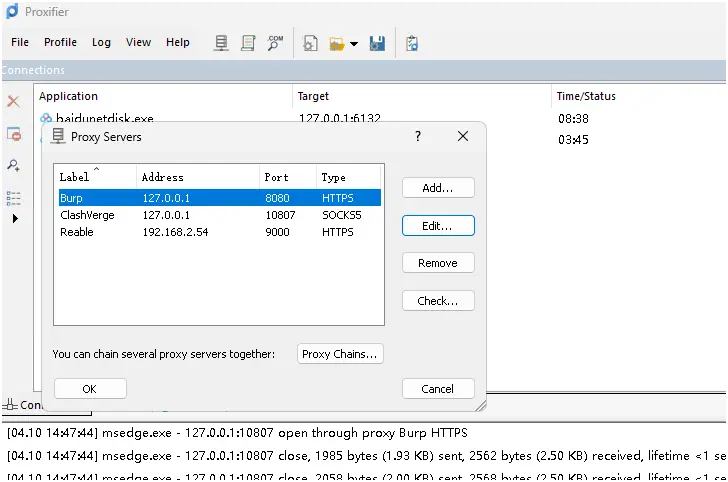The image size is (728, 482).
Task: Click the 08:38 time value
Action: [x=573, y=119]
